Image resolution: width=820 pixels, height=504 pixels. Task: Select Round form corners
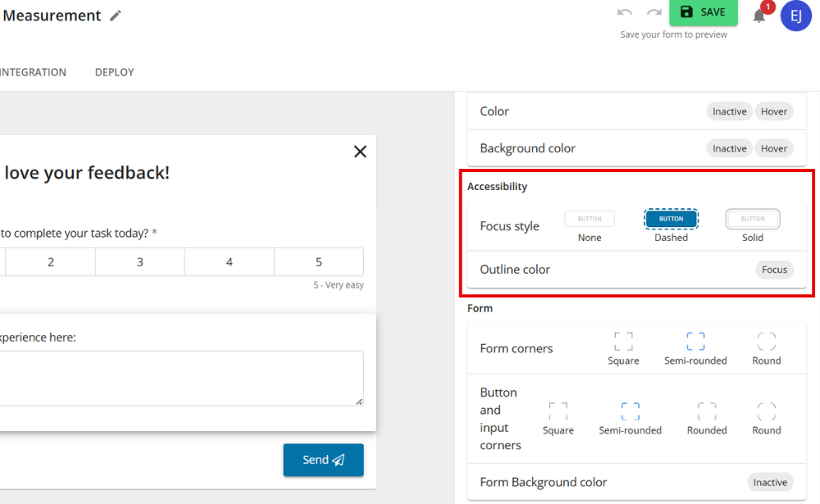click(765, 339)
